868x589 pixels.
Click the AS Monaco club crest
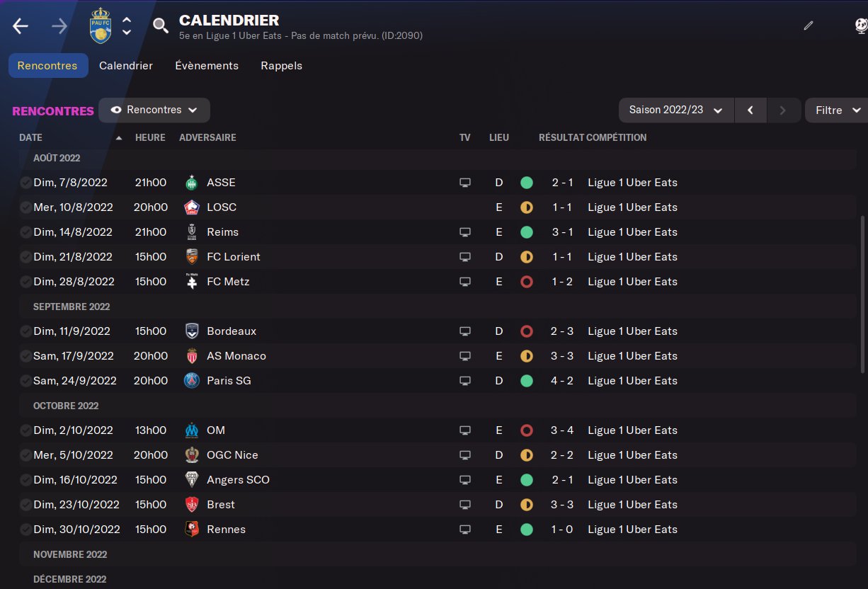[192, 356]
